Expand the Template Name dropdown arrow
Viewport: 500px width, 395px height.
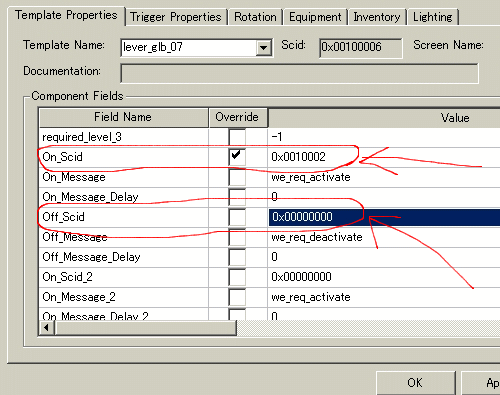pyautogui.click(x=264, y=48)
